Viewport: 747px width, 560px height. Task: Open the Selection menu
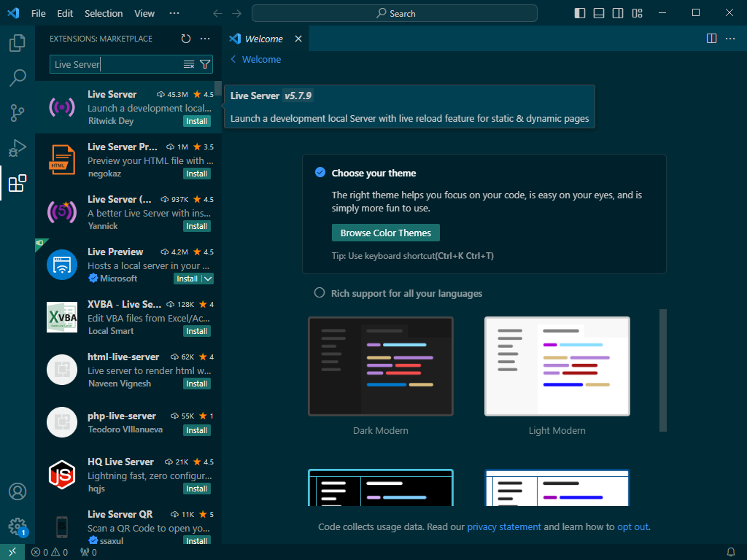104,13
